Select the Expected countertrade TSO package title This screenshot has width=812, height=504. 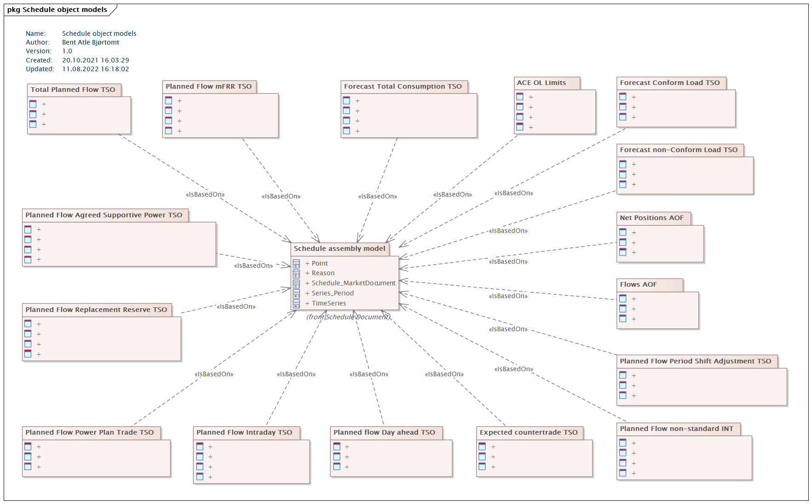pos(529,432)
